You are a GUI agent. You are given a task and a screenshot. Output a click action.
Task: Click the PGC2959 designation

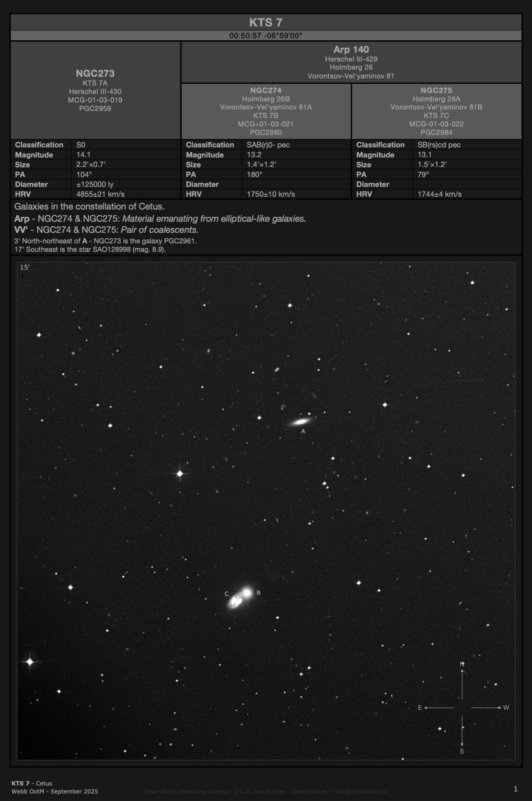95,109
